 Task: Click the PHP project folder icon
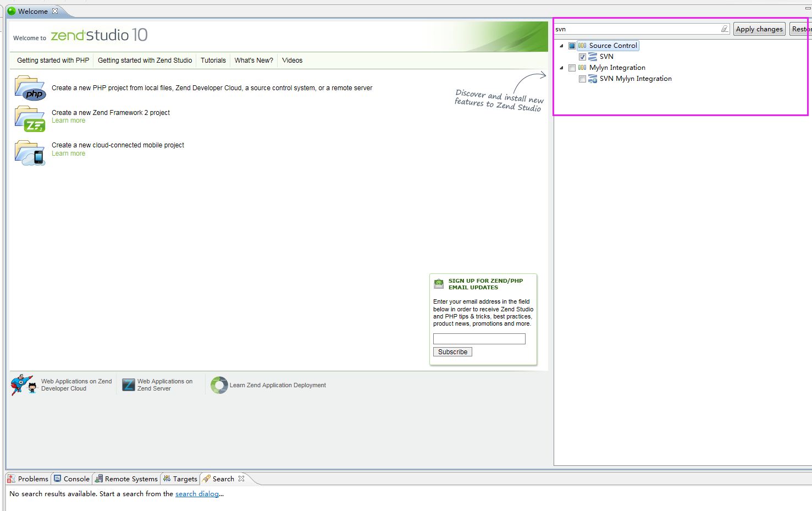[x=30, y=88]
